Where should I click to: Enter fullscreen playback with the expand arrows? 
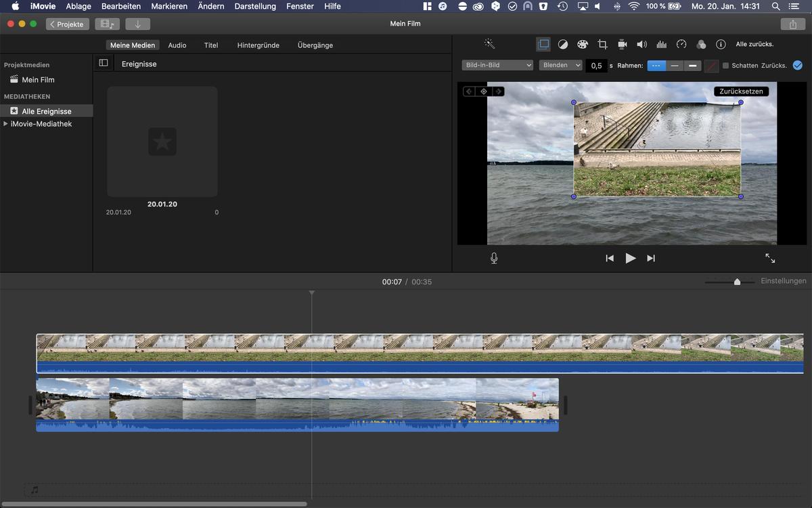770,258
